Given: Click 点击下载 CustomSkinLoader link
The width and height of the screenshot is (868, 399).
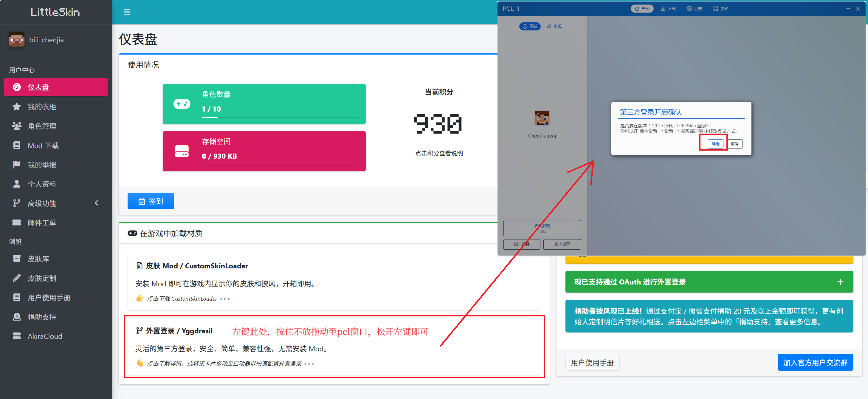Looking at the screenshot, I should tap(188, 299).
